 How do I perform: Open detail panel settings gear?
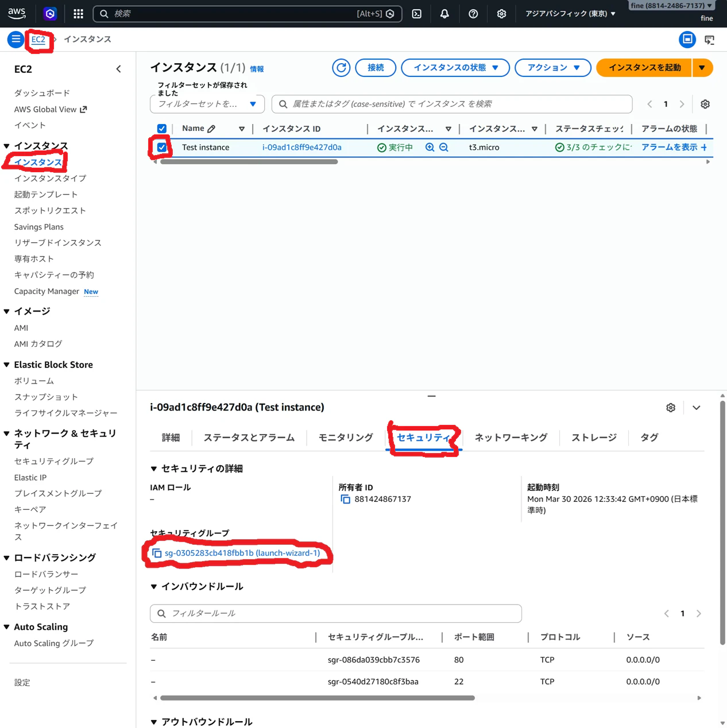click(671, 408)
